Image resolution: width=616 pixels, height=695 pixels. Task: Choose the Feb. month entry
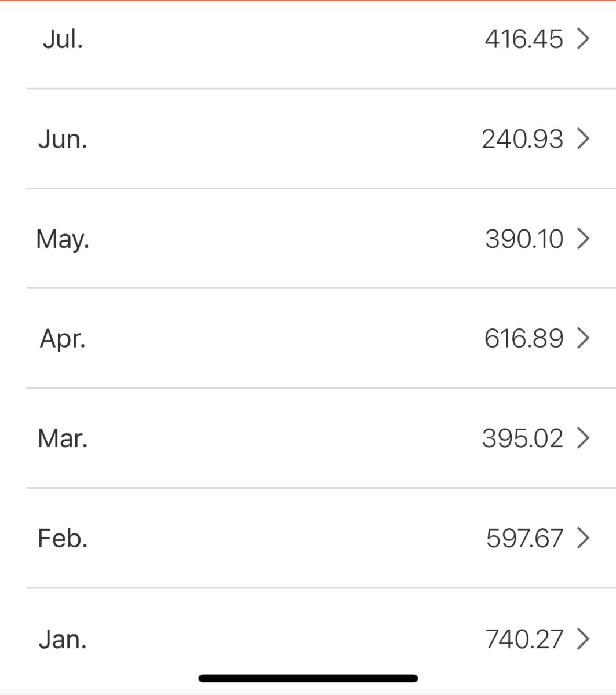[63, 539]
